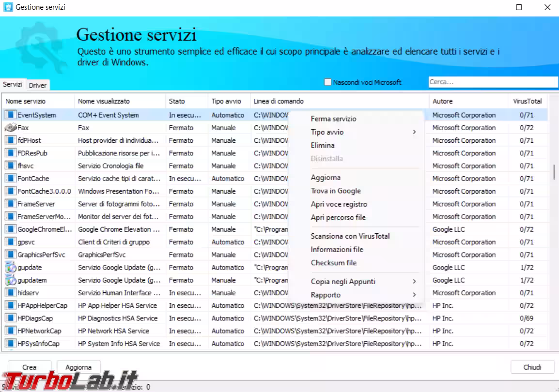Image resolution: width=559 pixels, height=392 pixels.
Task: Click the HPDiagsCap service icon
Action: (10, 318)
